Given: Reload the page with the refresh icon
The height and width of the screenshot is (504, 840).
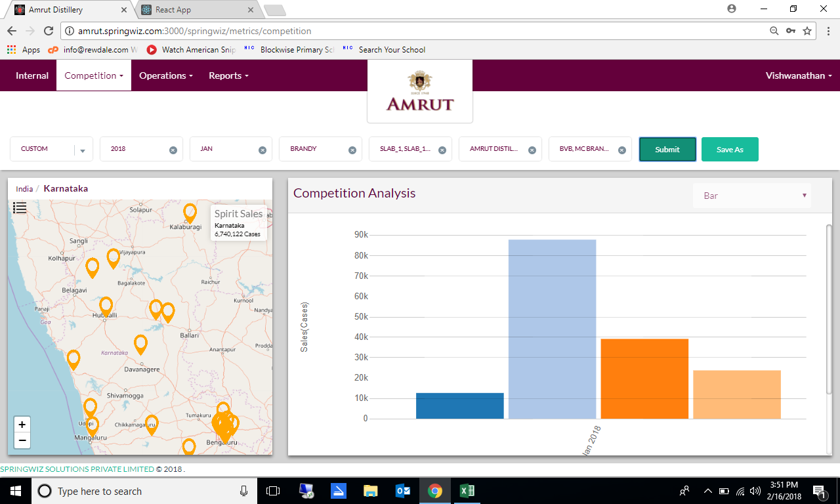Looking at the screenshot, I should pyautogui.click(x=48, y=31).
